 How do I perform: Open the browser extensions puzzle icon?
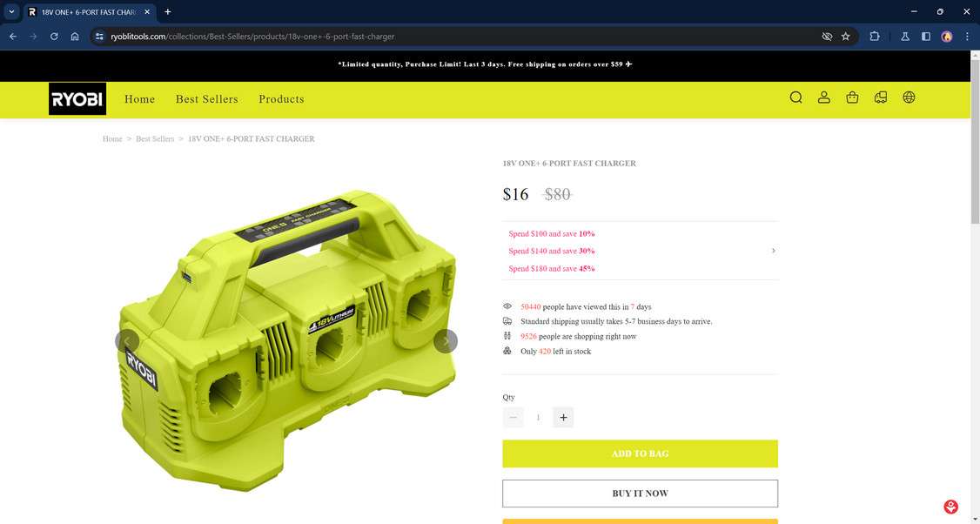(875, 37)
